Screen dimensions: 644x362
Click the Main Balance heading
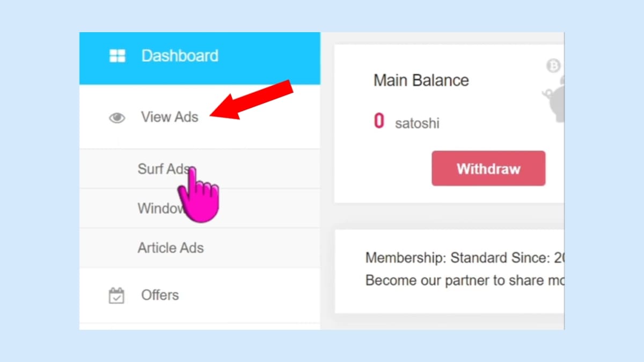pyautogui.click(x=421, y=80)
